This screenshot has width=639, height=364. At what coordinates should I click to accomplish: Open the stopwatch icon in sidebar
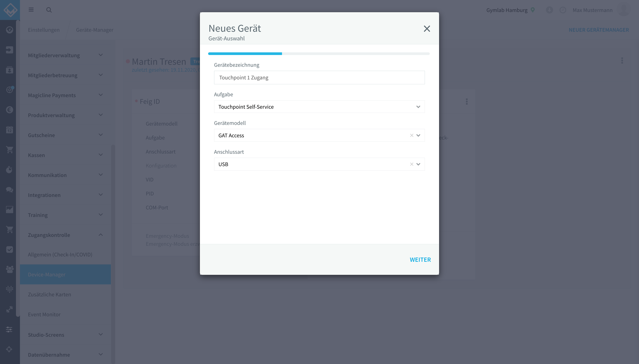[9, 170]
